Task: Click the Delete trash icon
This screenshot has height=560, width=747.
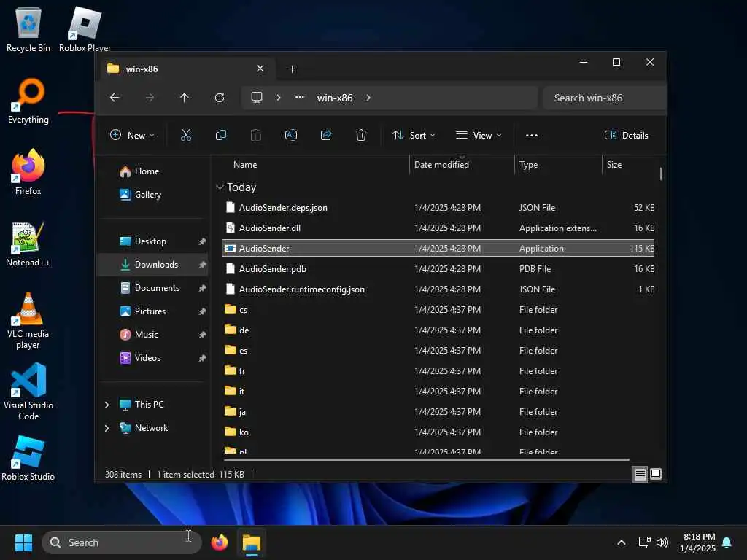Action: tap(361, 135)
